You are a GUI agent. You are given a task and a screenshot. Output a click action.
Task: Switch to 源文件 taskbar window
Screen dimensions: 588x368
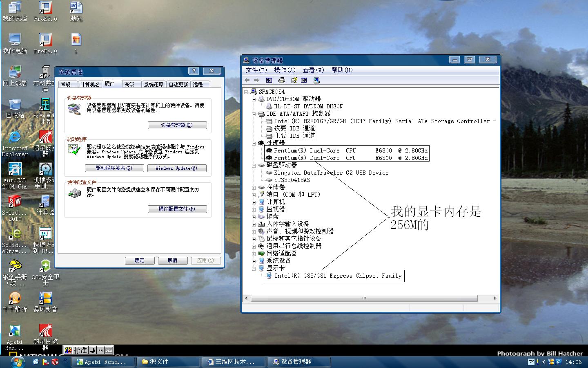pyautogui.click(x=169, y=362)
